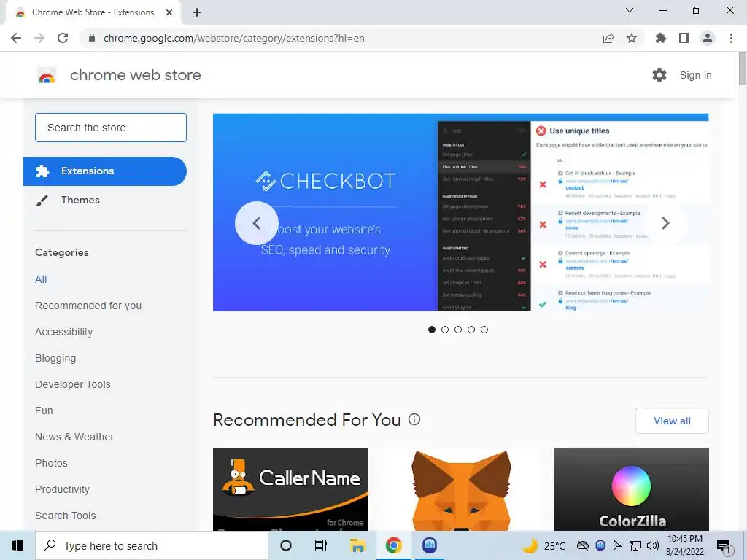Click the browser forward arrow
The width and height of the screenshot is (747, 560).
pos(39,38)
